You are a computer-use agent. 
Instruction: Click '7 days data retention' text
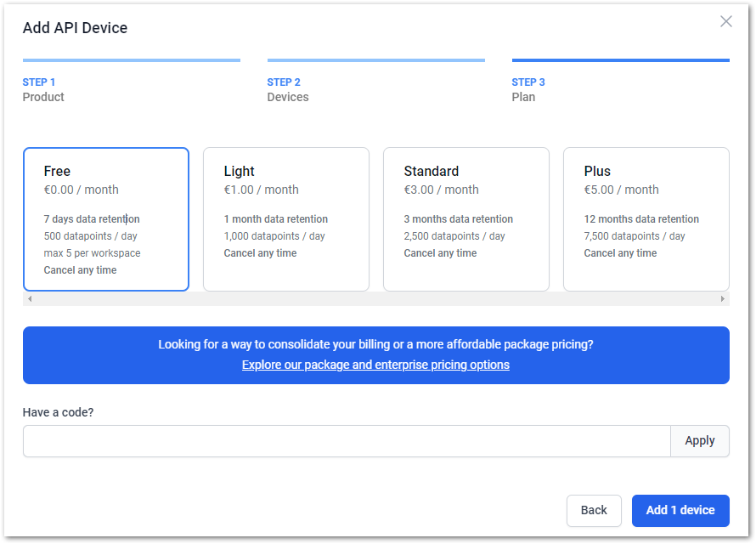pyautogui.click(x=92, y=219)
